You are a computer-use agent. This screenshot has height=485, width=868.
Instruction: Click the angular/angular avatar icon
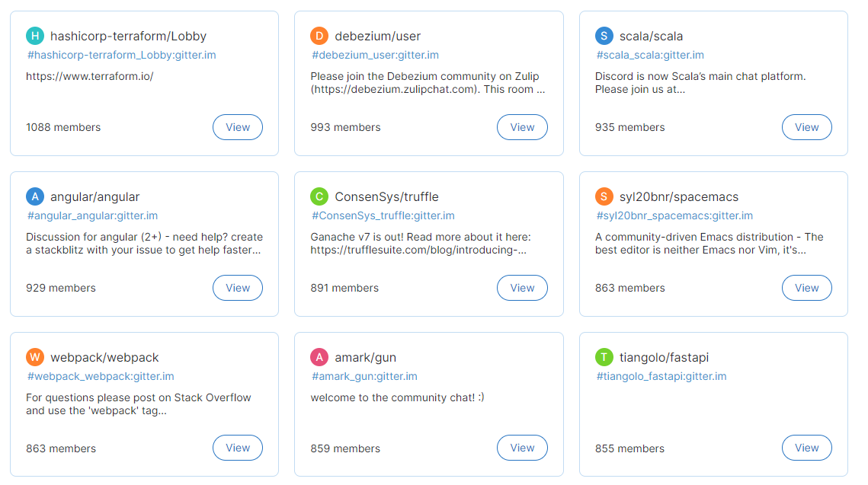click(x=35, y=196)
